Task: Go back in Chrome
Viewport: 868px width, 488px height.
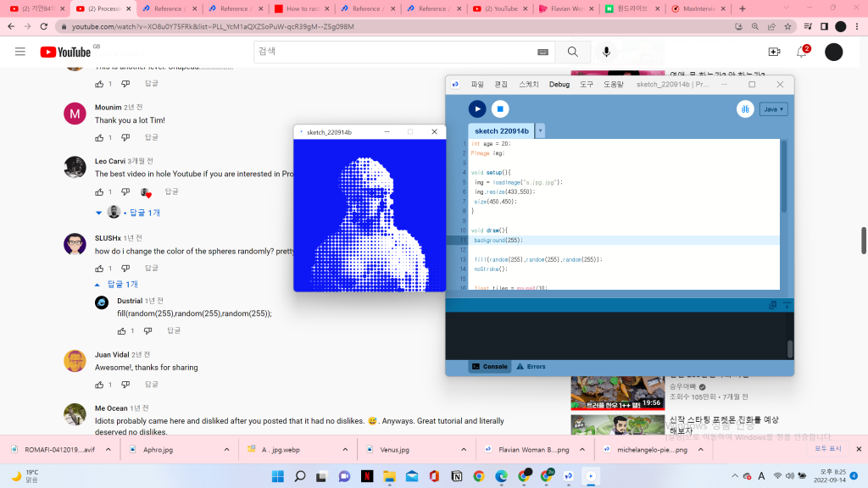Action: pos(11,26)
